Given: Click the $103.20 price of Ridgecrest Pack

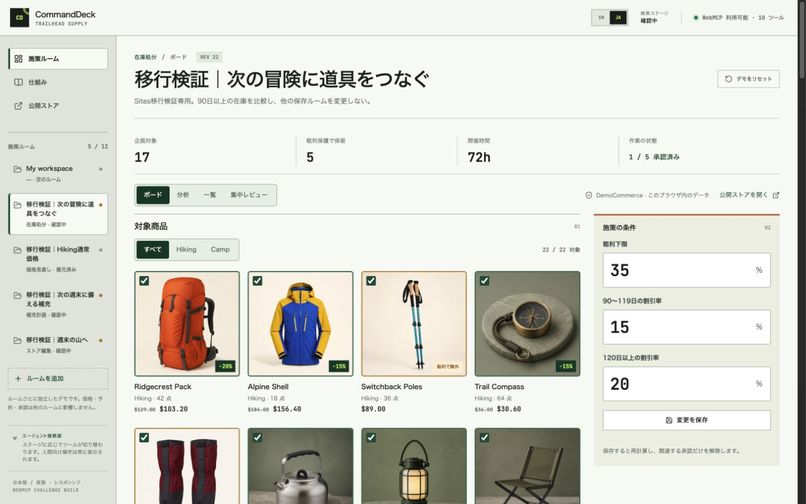Looking at the screenshot, I should tap(174, 409).
